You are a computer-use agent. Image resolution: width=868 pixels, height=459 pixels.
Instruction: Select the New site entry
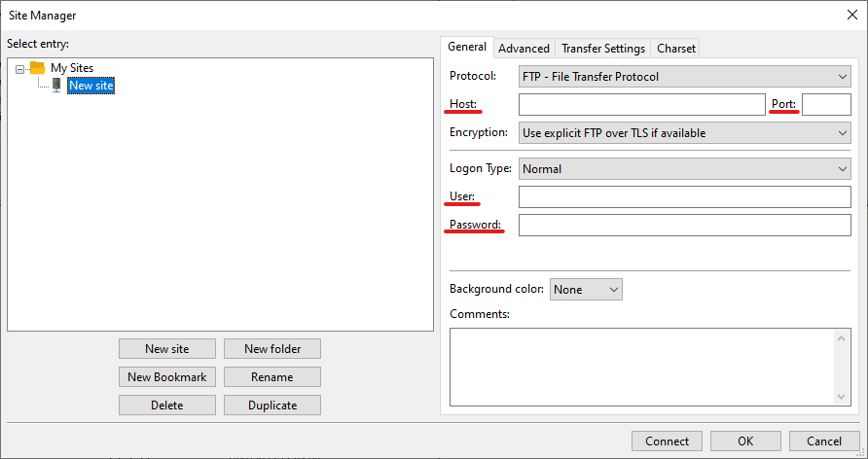click(x=91, y=86)
